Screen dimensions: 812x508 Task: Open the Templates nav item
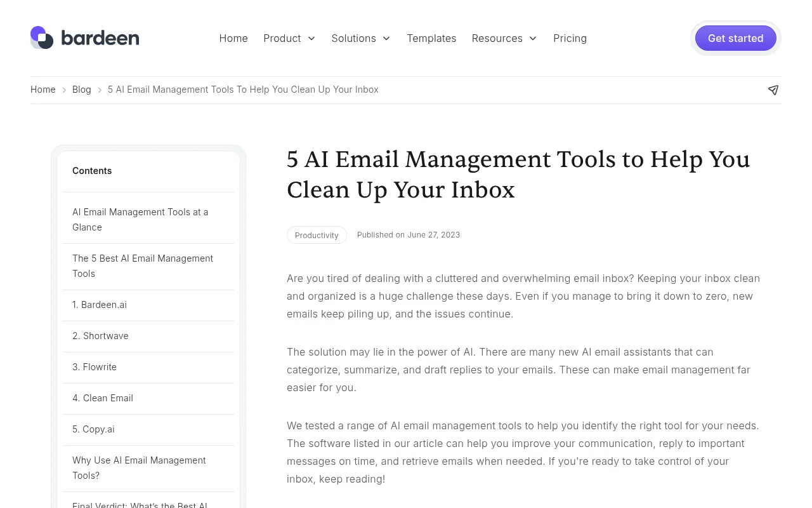click(x=431, y=38)
